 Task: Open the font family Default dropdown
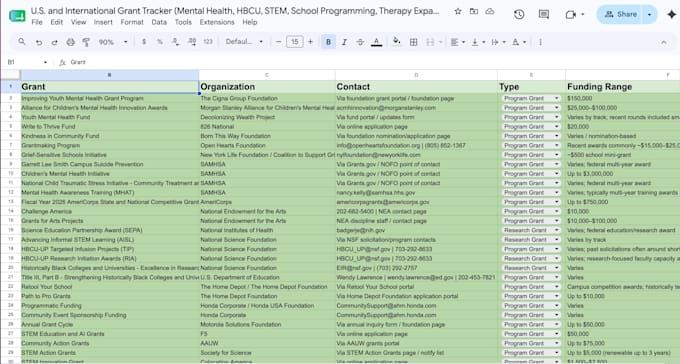(x=244, y=42)
